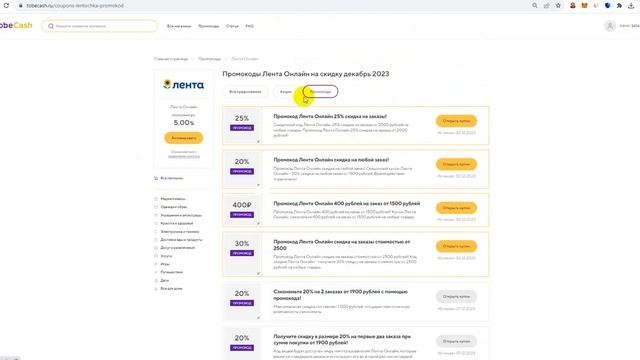Open the 'Одежда и обувь' sidebar category
The width and height of the screenshot is (640, 360).
173,207
